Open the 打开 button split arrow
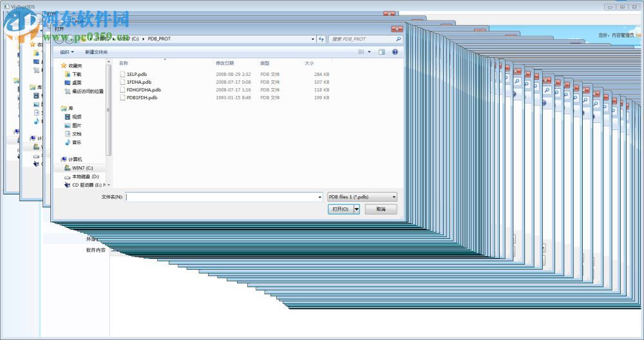Viewport: 644px width, 340px height. tap(357, 209)
